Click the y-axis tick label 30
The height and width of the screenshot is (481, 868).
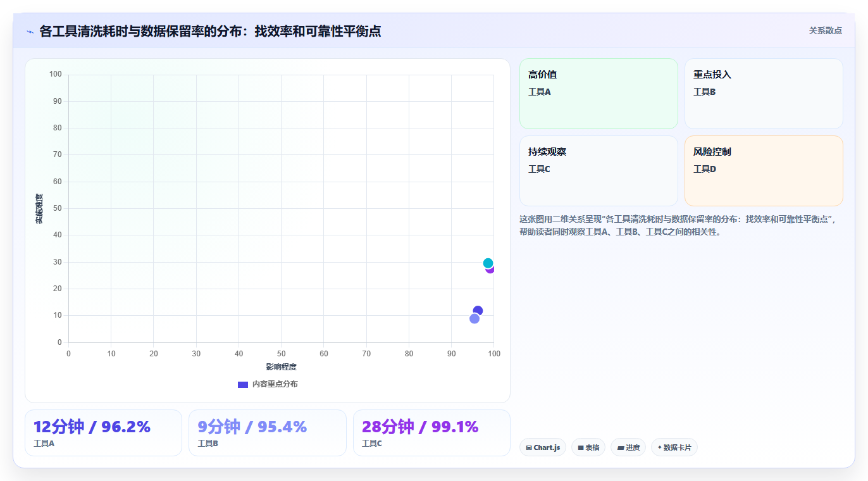point(58,262)
